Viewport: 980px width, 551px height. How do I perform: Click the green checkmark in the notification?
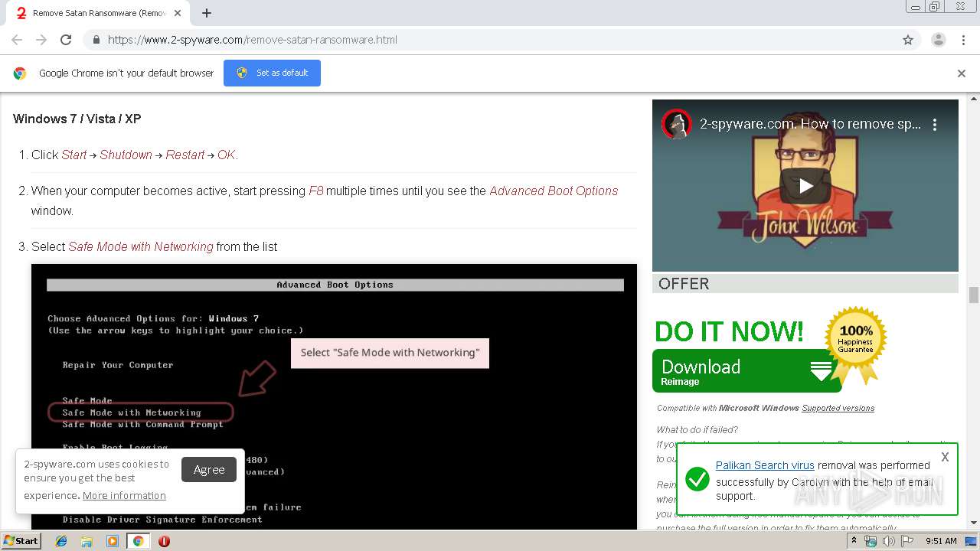[x=697, y=480]
